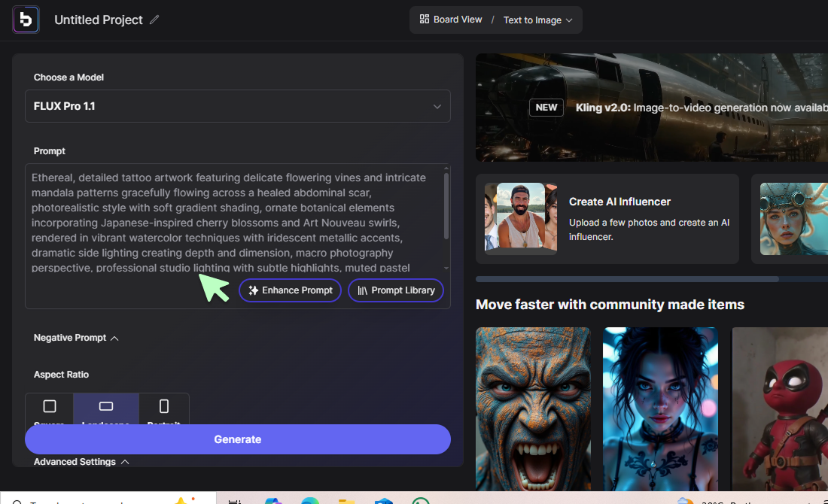The height and width of the screenshot is (504, 828).
Task: Open the Deadpool figure community image
Action: (779, 409)
